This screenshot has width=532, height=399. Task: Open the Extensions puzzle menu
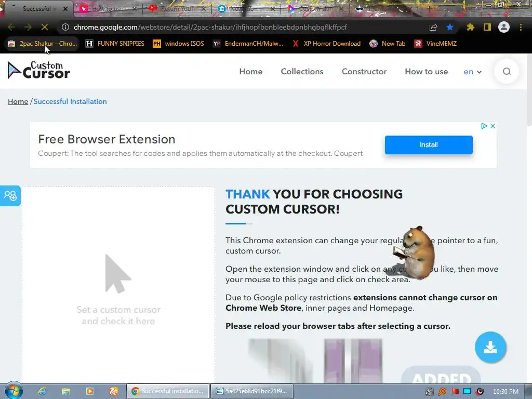pyautogui.click(x=471, y=27)
